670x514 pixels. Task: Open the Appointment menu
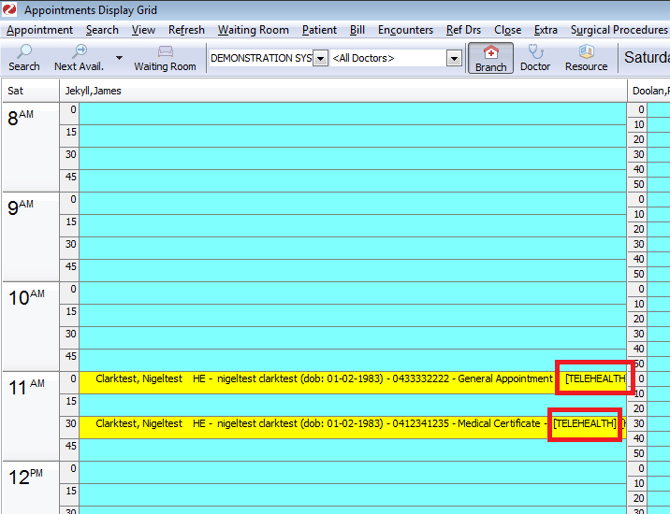coord(40,30)
